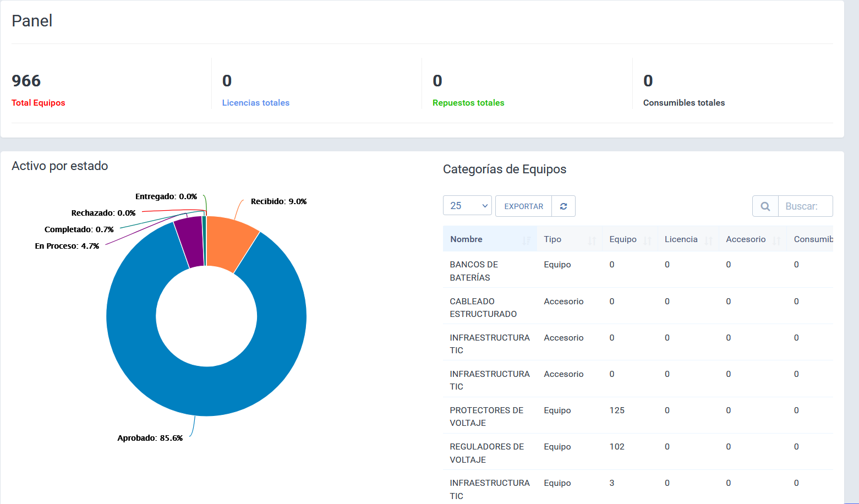859x504 pixels.
Task: Click the refresh table icon button
Action: (x=563, y=206)
